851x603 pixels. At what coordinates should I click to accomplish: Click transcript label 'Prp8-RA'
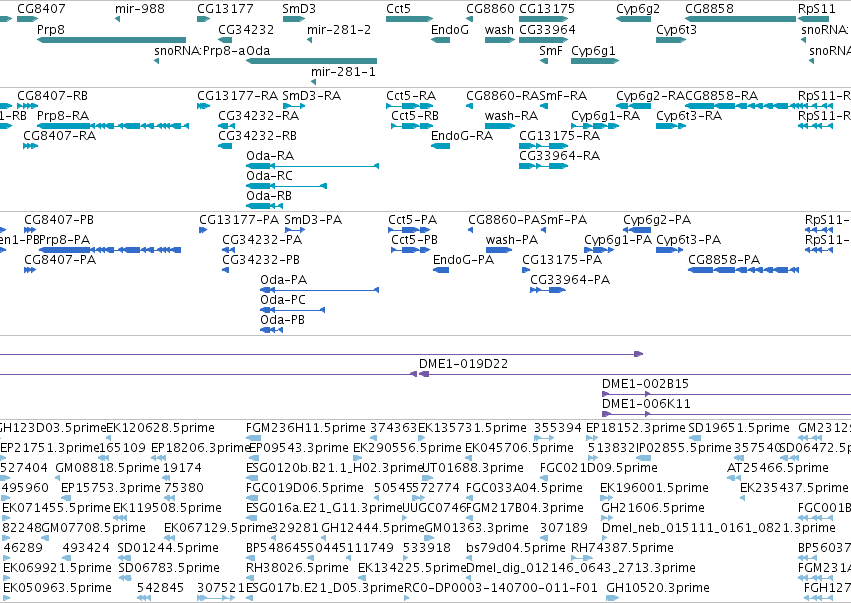tap(63, 116)
